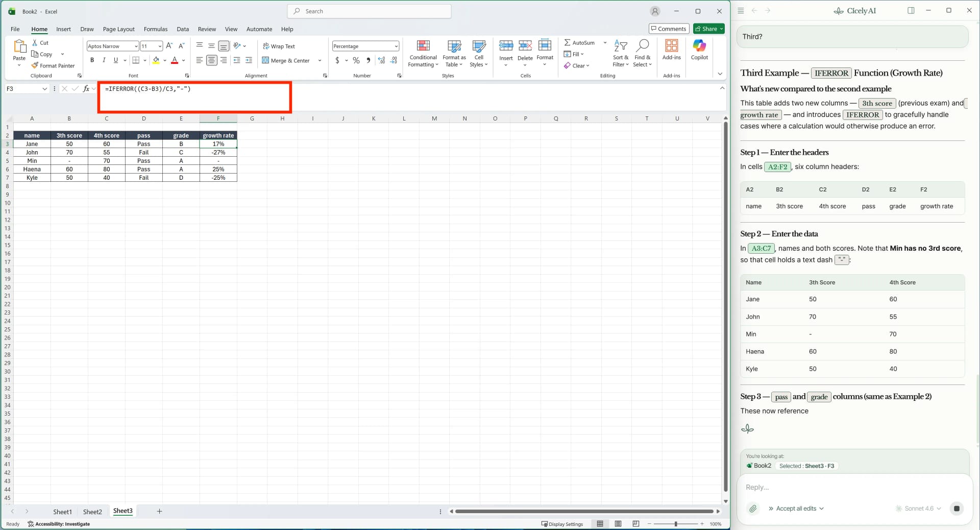This screenshot has height=530, width=980.
Task: Apply Percent Style to selection
Action: [356, 60]
